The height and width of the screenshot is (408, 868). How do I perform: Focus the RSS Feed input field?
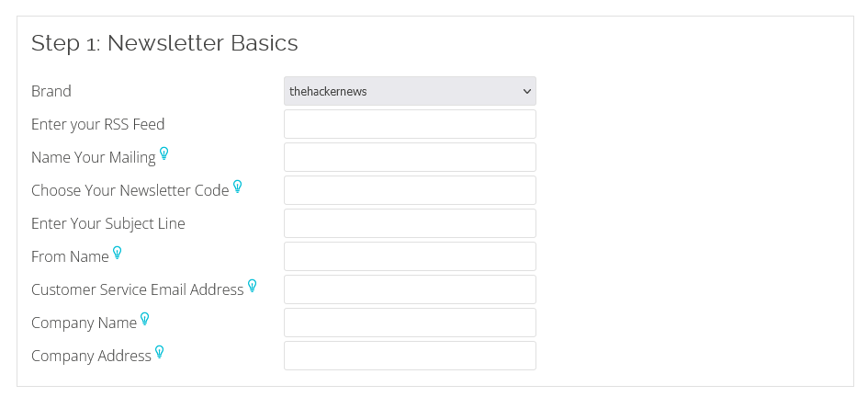(410, 124)
